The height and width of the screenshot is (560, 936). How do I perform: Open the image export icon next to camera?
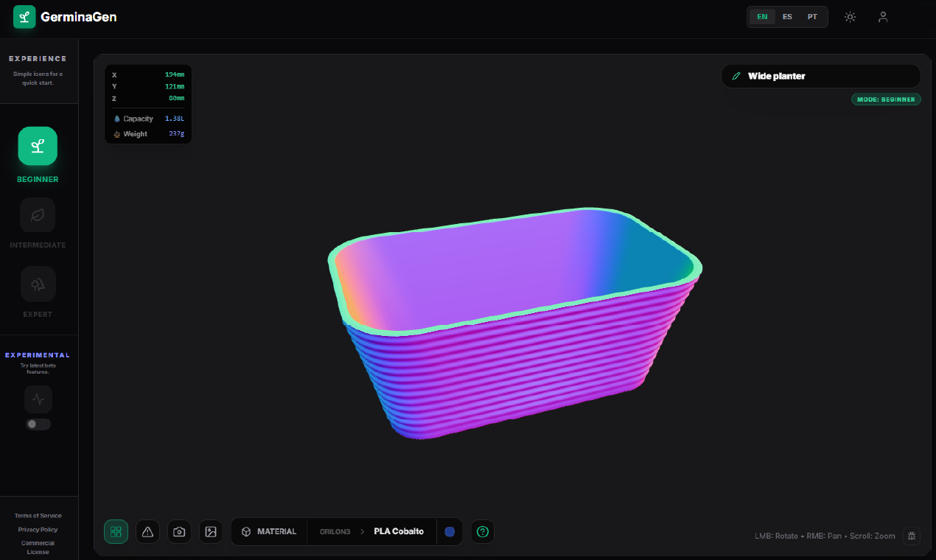(211, 531)
